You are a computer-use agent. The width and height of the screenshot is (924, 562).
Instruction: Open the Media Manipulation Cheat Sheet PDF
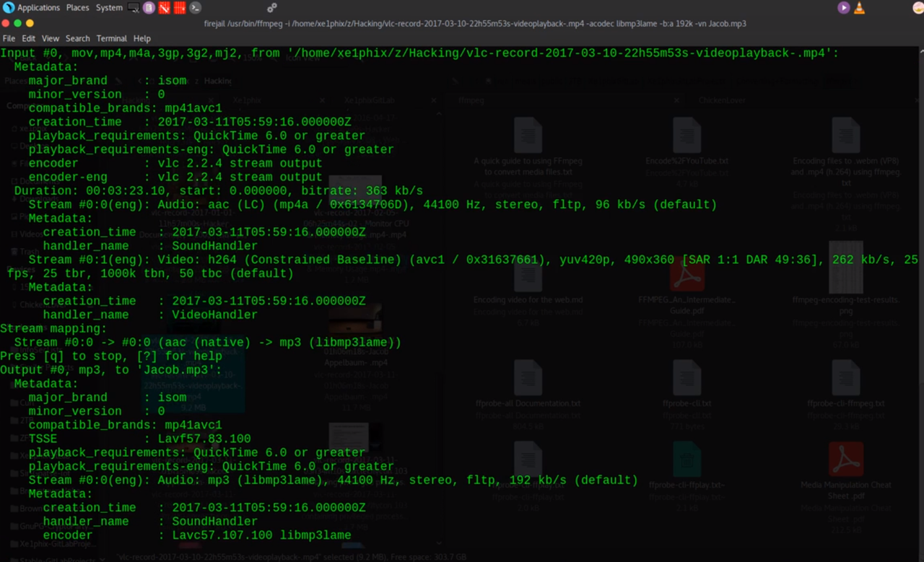tap(845, 460)
